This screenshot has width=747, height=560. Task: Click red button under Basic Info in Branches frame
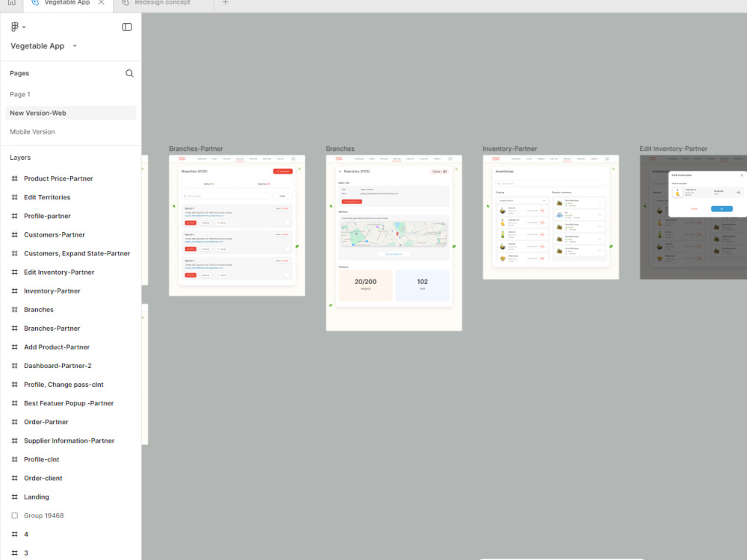click(352, 202)
